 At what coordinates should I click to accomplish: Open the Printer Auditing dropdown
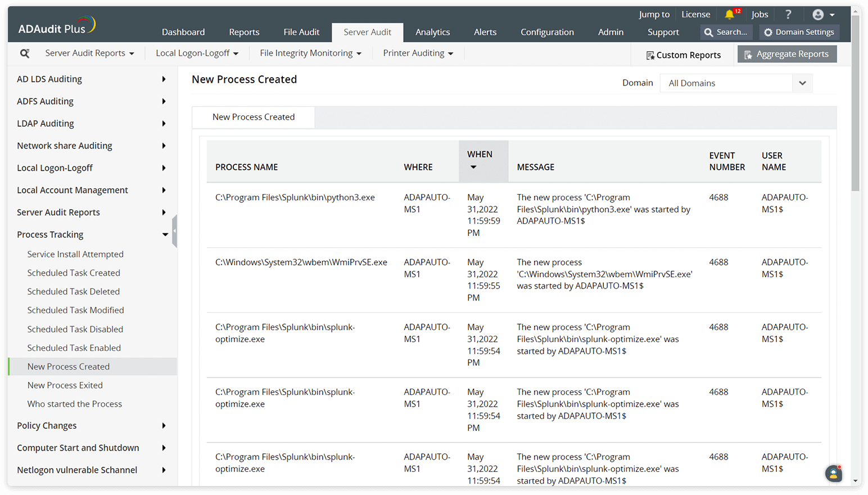[x=417, y=52]
